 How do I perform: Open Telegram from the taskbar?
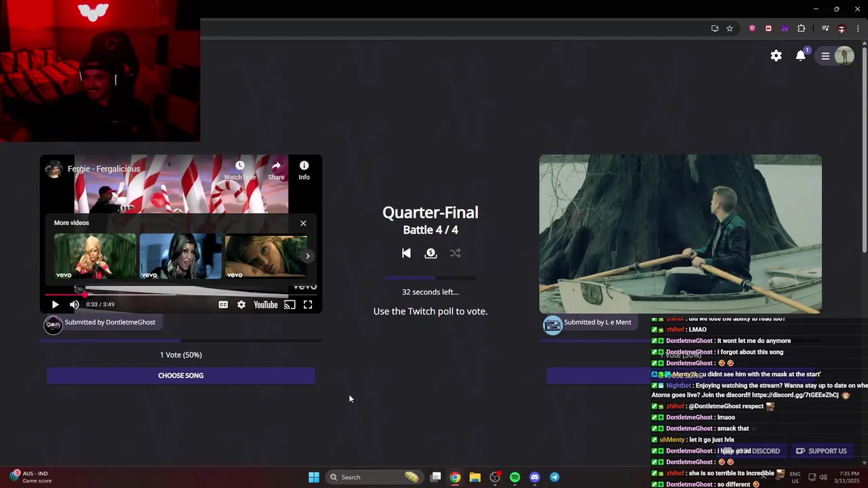point(554,477)
